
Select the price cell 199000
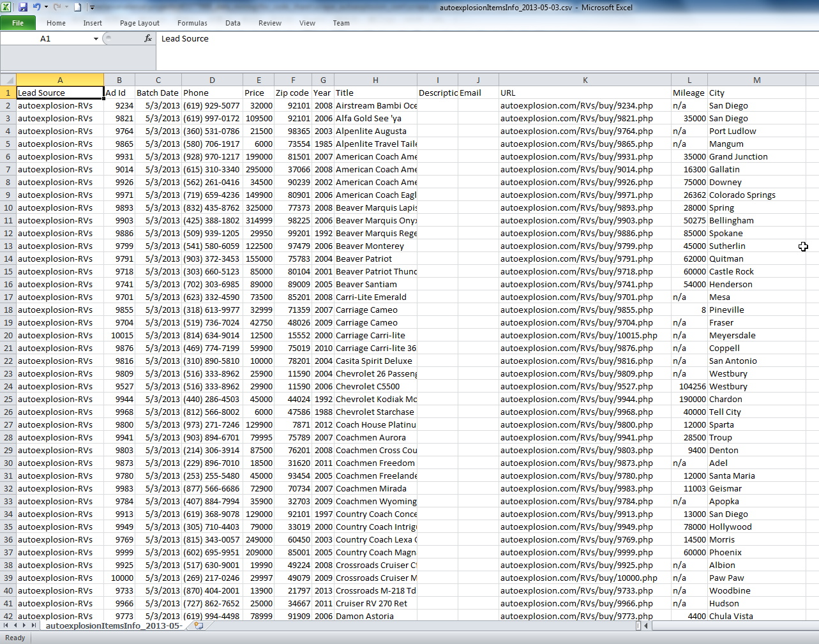point(259,156)
